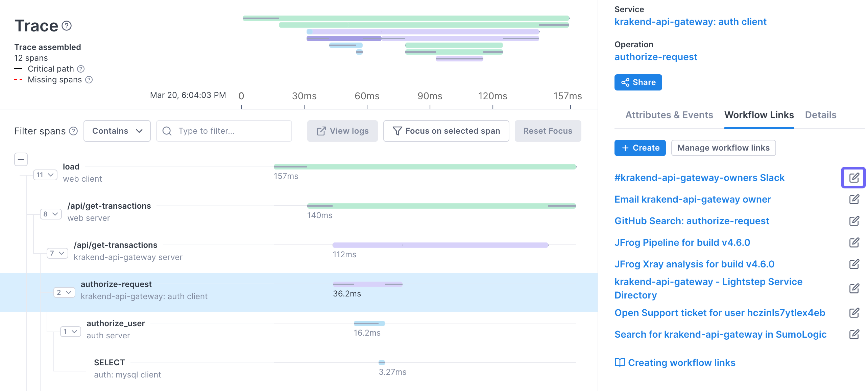Edit the Search in SumoLogic workflow link
Viewport: 868px width, 391px height.
854,334
